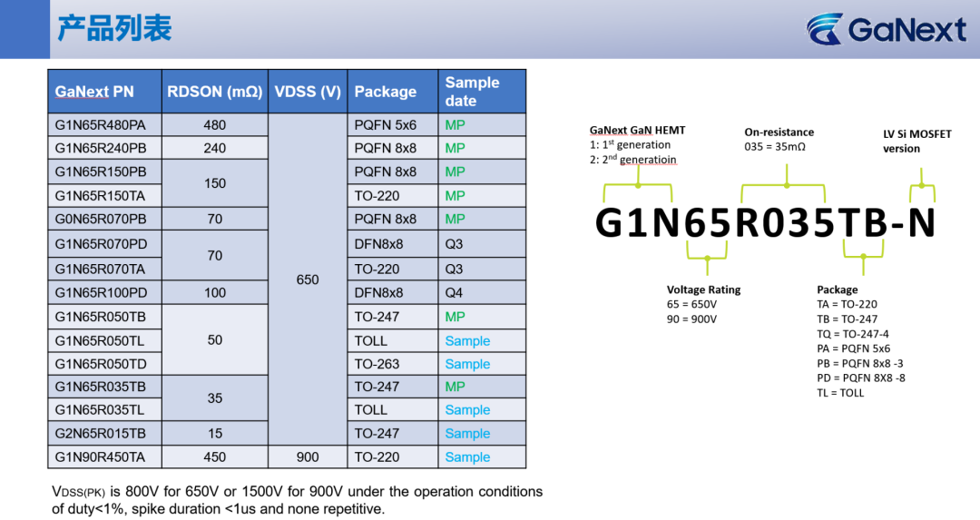980x520 pixels.
Task: Click the 'TA = TO-220' legend line
Action: (847, 304)
